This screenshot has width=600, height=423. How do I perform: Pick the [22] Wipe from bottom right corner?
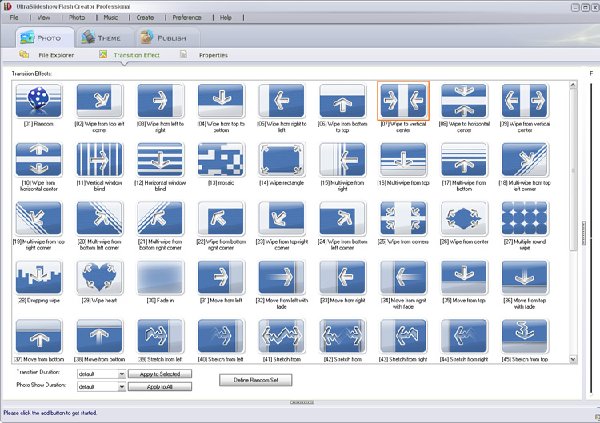coord(221,218)
